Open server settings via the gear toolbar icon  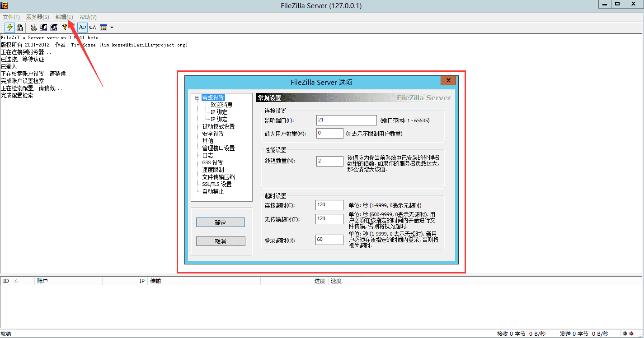pos(33,28)
